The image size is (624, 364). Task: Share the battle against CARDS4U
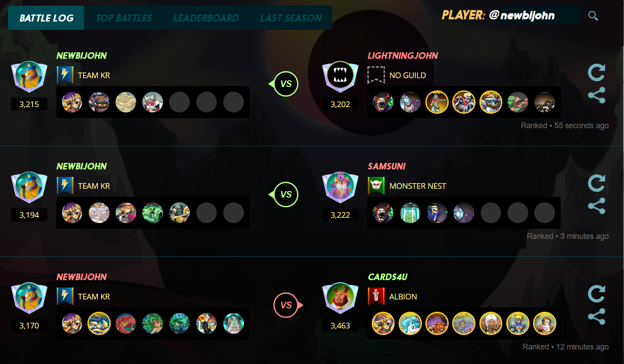point(597,317)
